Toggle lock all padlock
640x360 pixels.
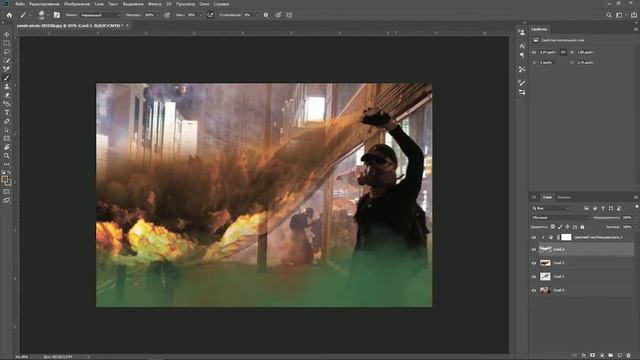click(x=582, y=227)
